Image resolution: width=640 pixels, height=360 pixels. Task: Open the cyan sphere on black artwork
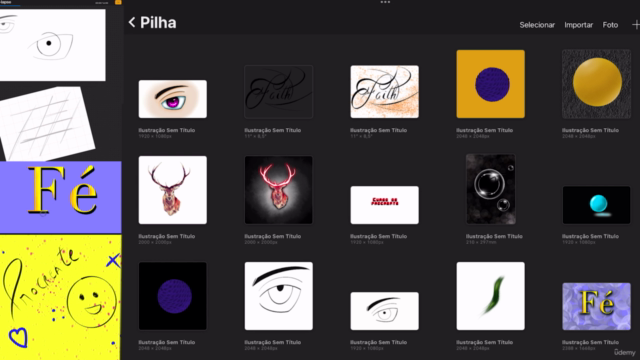pyautogui.click(x=596, y=205)
